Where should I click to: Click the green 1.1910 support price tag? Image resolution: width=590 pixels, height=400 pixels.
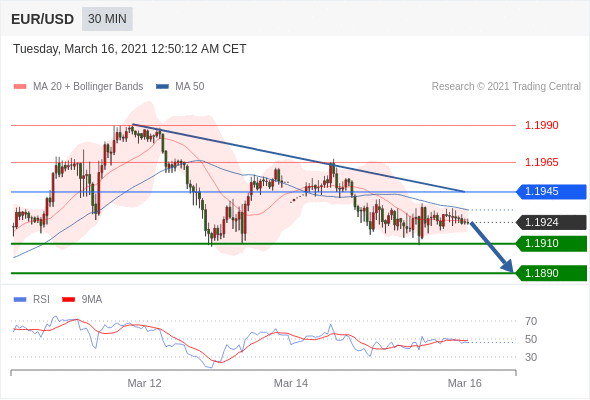pos(551,243)
